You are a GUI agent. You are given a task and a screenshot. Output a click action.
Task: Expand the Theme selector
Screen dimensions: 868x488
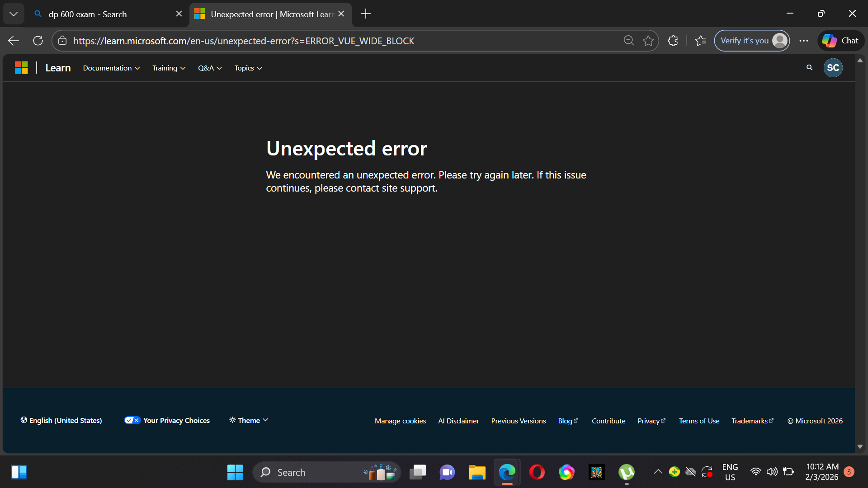(x=249, y=420)
